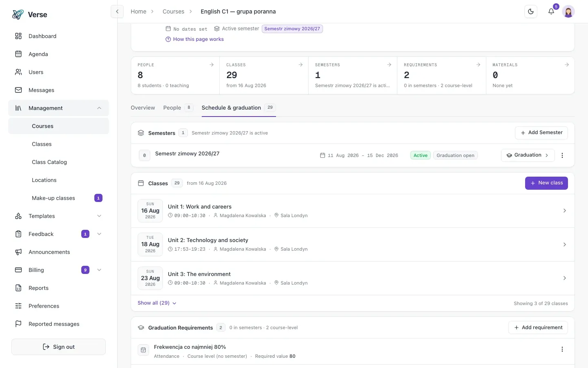
Task: Open the Semesters stat card arrow
Action: (389, 65)
